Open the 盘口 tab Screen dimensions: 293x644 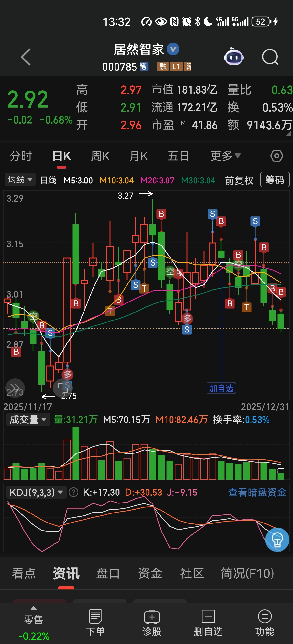pyautogui.click(x=108, y=573)
